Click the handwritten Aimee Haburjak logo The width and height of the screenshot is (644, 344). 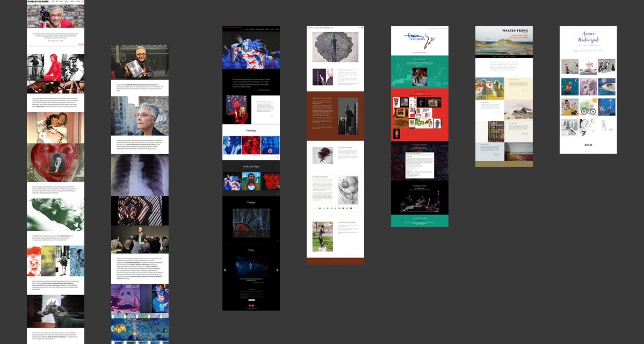tap(590, 35)
